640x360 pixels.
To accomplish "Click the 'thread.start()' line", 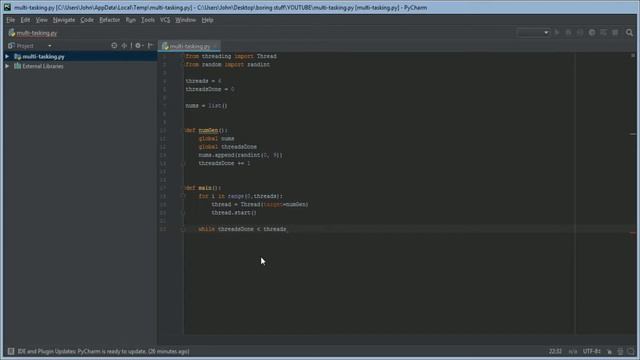I will coord(234,213).
